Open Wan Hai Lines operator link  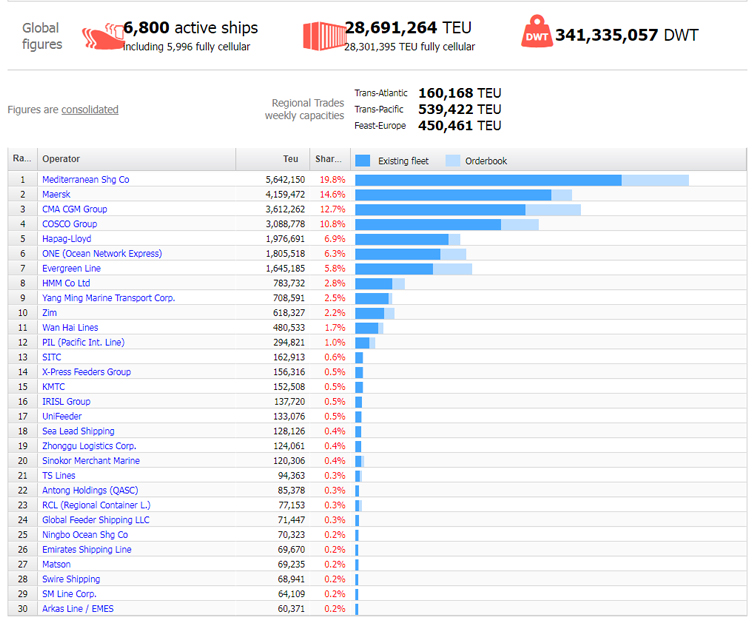pos(70,328)
